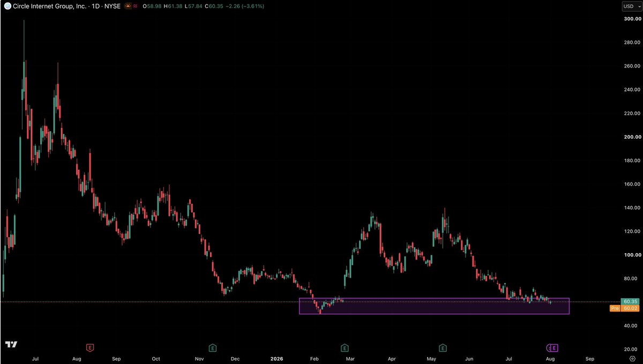The height and width of the screenshot is (364, 643).
Task: Open the TradingView logo at chart corner
Action: (11, 344)
